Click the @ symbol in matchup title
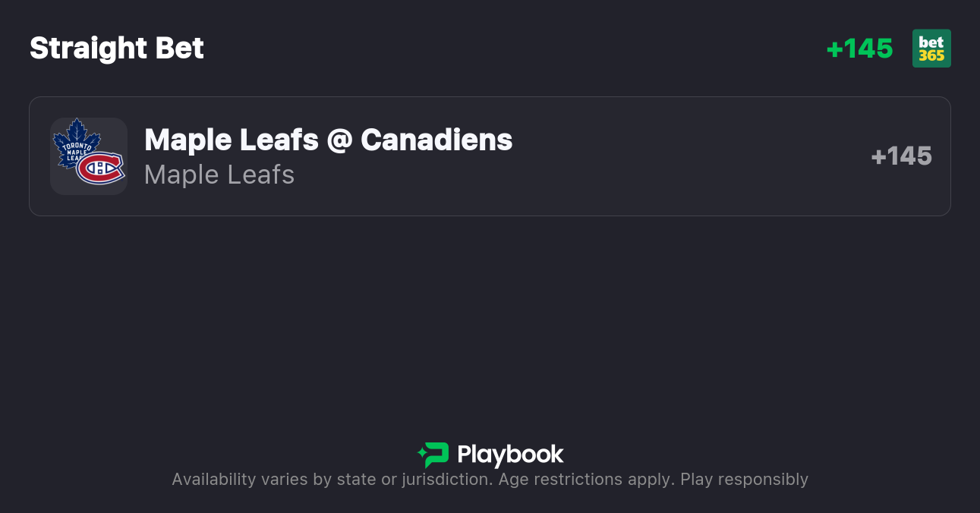The image size is (980, 513). point(339,140)
